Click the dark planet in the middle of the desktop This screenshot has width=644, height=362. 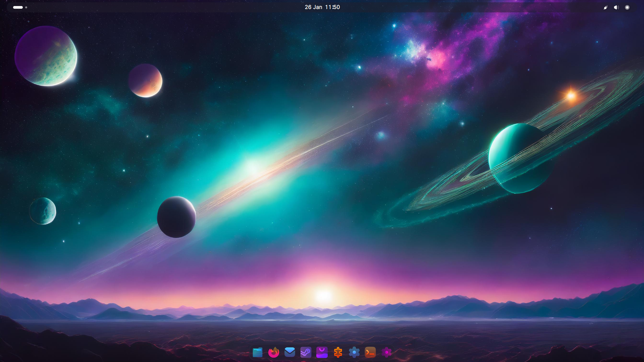pos(176,217)
